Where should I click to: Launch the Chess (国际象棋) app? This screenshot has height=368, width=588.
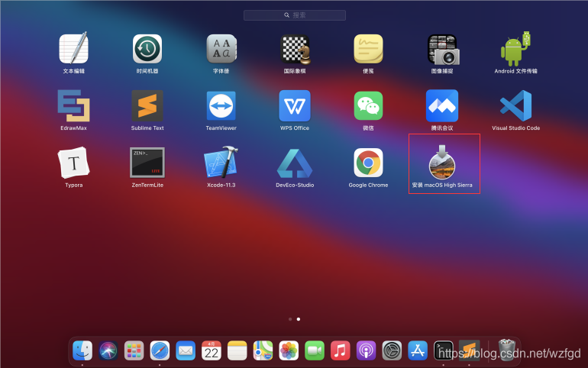click(295, 49)
